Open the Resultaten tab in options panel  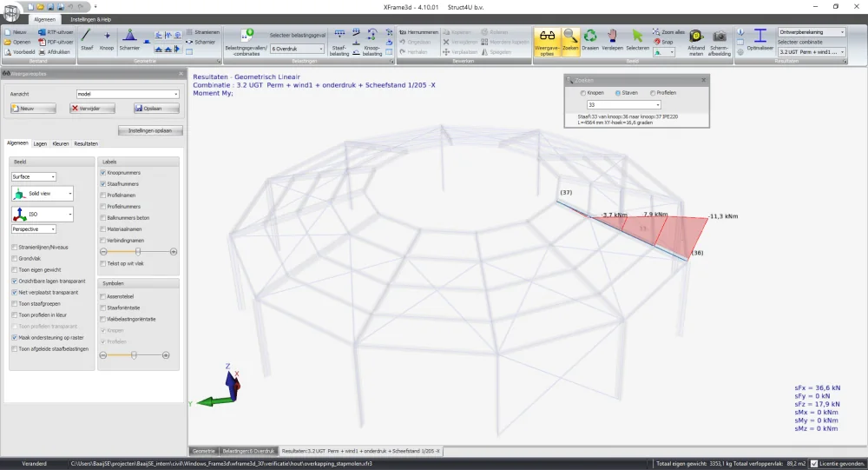coord(86,143)
